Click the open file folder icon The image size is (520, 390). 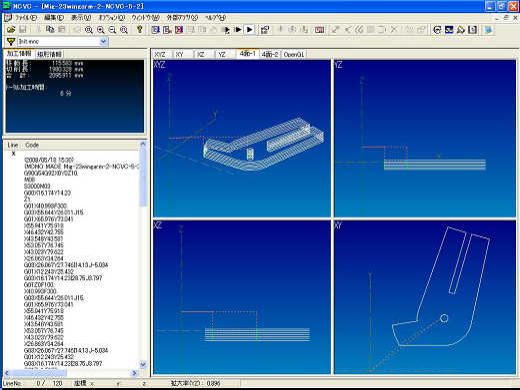(11, 29)
